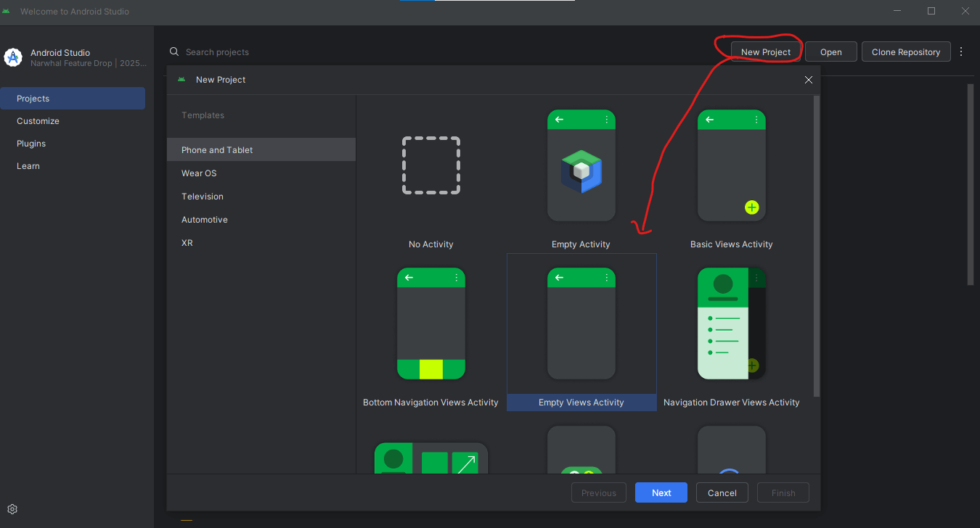Open the Television templates category
980x528 pixels.
[203, 197]
